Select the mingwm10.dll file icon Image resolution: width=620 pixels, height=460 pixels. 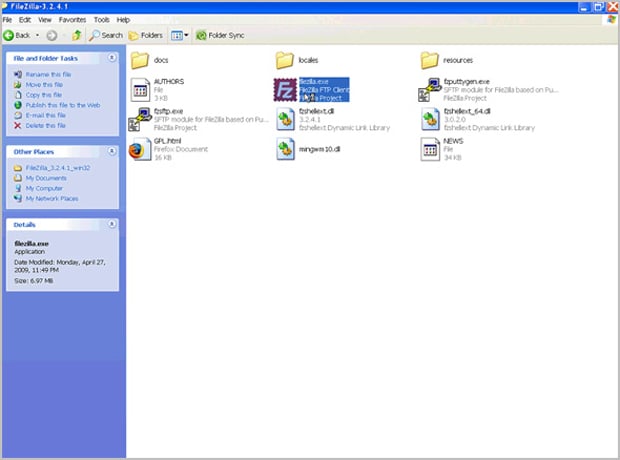[286, 150]
